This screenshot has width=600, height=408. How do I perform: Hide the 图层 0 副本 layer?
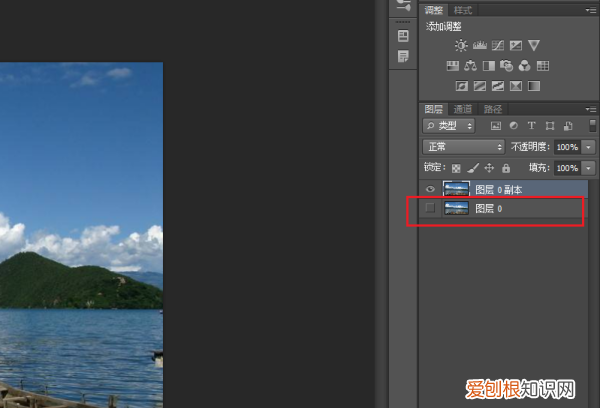tap(430, 188)
